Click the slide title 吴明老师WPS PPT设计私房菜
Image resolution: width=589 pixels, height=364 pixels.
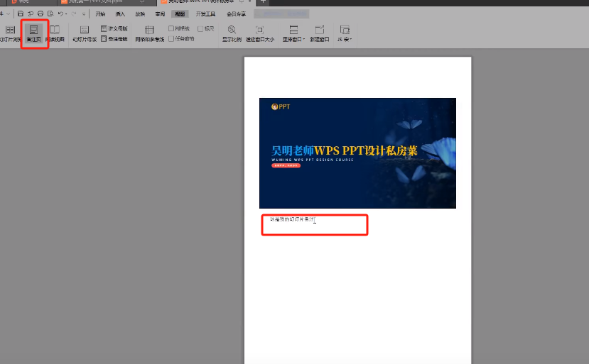pos(344,151)
